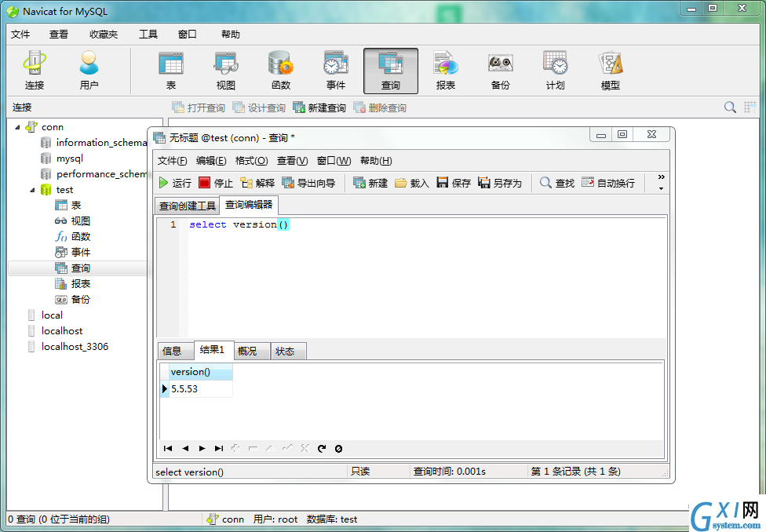Open 文件(F) menu in query window

pos(173,161)
